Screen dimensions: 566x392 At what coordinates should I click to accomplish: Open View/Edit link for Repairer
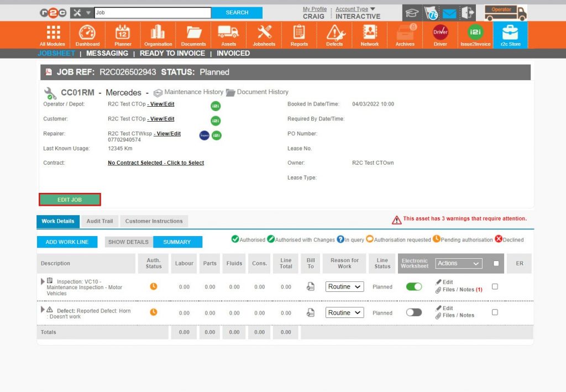pyautogui.click(x=167, y=134)
